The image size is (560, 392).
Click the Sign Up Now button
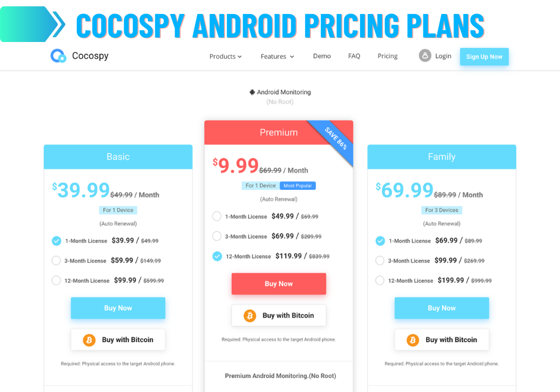point(484,57)
